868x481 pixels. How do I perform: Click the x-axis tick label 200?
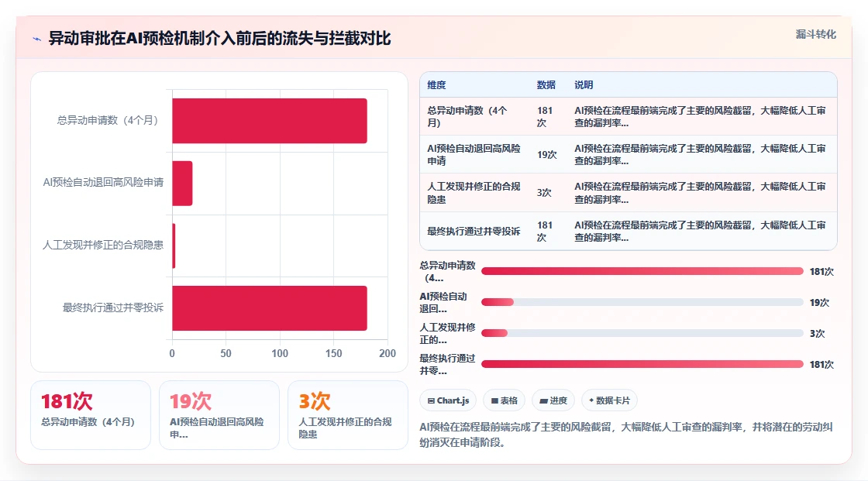pyautogui.click(x=387, y=353)
